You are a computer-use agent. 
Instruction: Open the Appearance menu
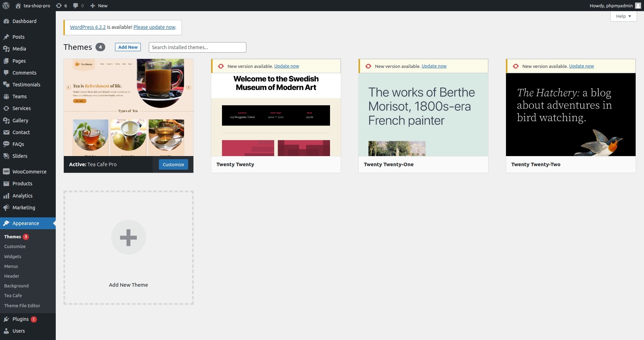(28, 223)
